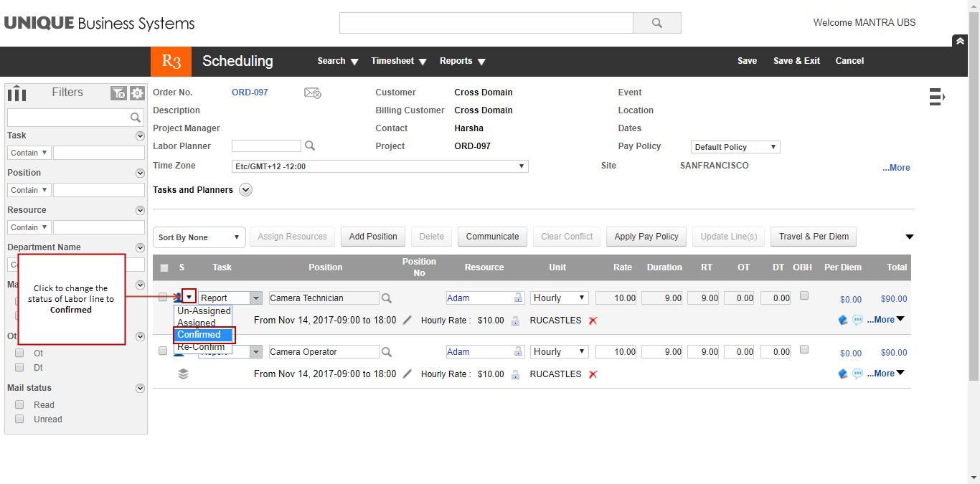Open the Default Policy pay policy dropdown
The image size is (980, 484).
(773, 146)
